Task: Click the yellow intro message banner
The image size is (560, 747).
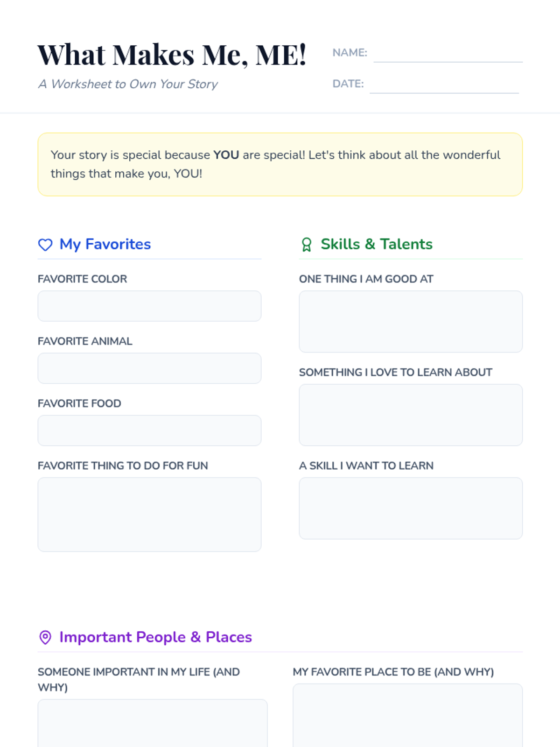Action: click(x=280, y=164)
